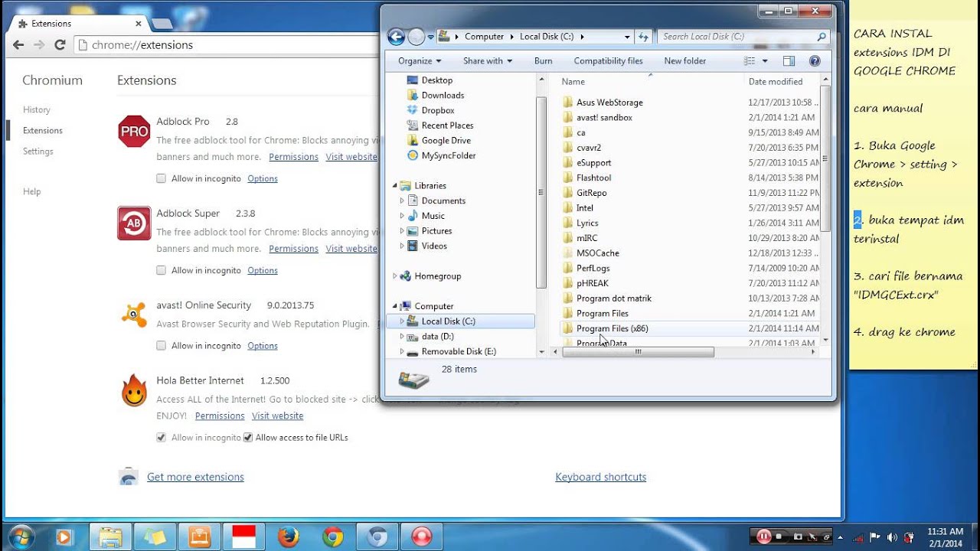Expand the Homegroup tree node
The height and width of the screenshot is (551, 980).
[395, 276]
